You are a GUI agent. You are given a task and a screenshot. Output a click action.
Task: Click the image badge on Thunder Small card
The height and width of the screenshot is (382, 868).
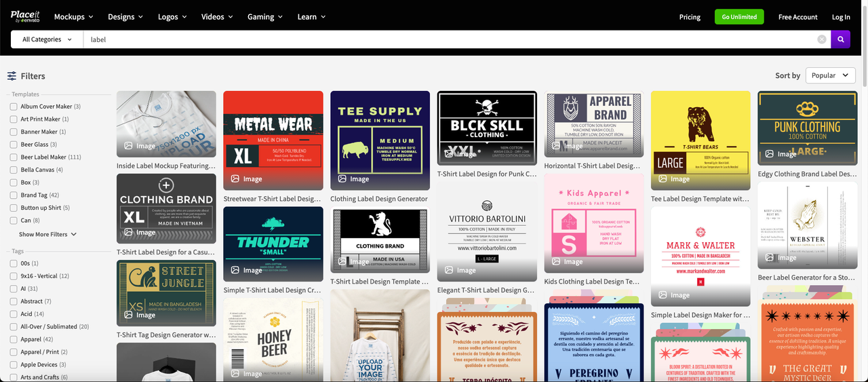[x=247, y=270]
